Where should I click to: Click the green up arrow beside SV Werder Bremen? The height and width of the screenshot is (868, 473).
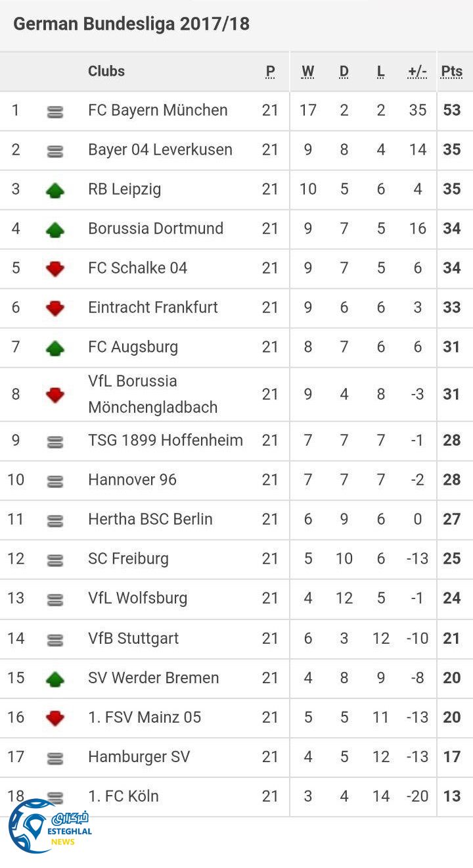[55, 679]
